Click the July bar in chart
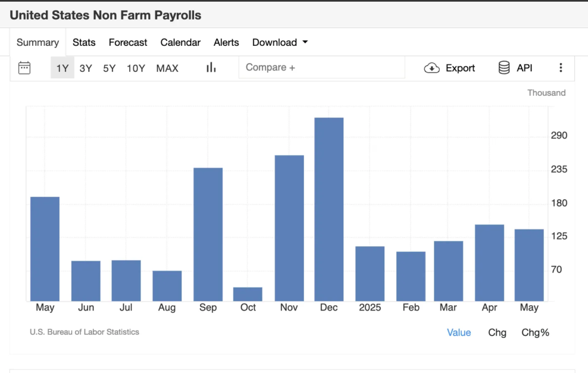588x373 pixels. [x=126, y=281]
